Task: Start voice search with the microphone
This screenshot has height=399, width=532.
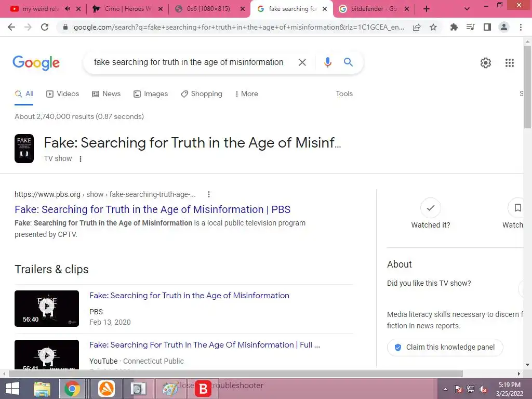Action: [327, 62]
